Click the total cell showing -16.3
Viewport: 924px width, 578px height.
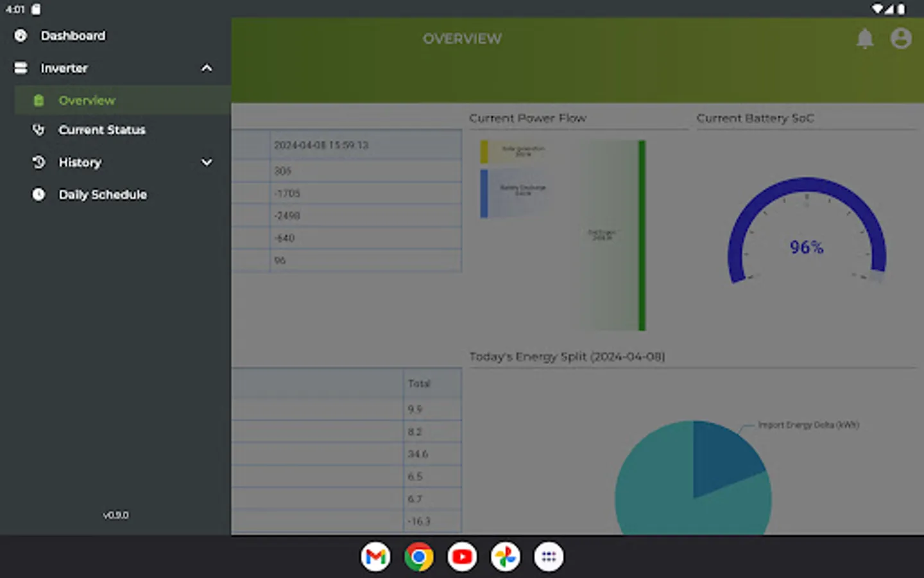432,521
